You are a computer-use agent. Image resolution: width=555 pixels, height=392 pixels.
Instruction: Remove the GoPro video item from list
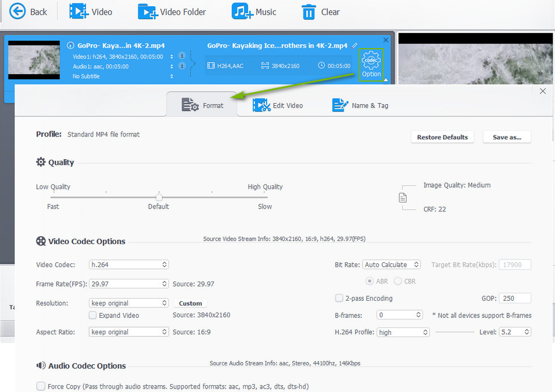click(386, 40)
